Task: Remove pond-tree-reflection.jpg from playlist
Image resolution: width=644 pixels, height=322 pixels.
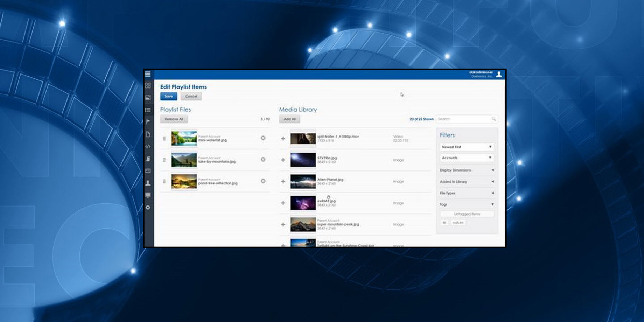Action: point(263,181)
